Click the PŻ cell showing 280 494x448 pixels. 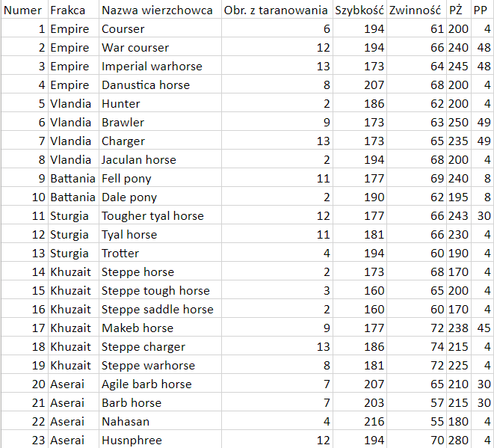tap(458, 440)
